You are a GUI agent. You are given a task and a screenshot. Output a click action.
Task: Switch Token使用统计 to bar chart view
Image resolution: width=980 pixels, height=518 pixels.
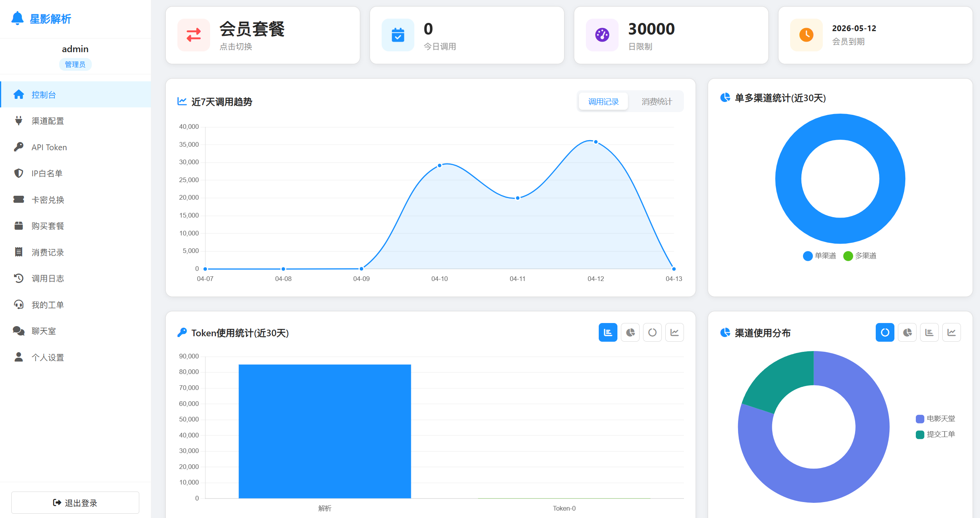point(608,332)
